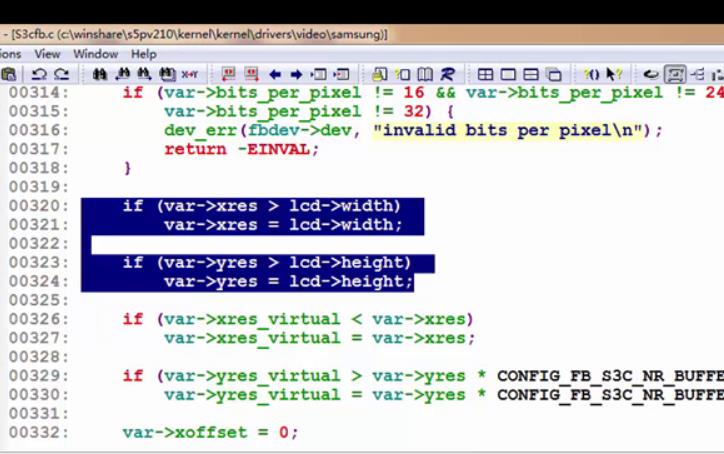Image resolution: width=724 pixels, height=454 pixels.
Task: Click "var->xres_virtual = var->xres;" line
Action: (x=319, y=339)
